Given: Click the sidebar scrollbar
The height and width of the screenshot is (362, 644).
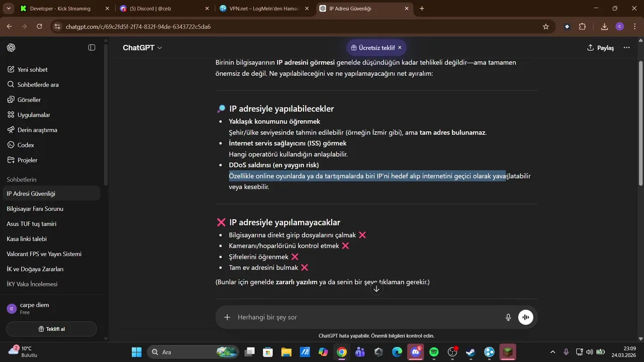Looking at the screenshot, I should coord(105,116).
